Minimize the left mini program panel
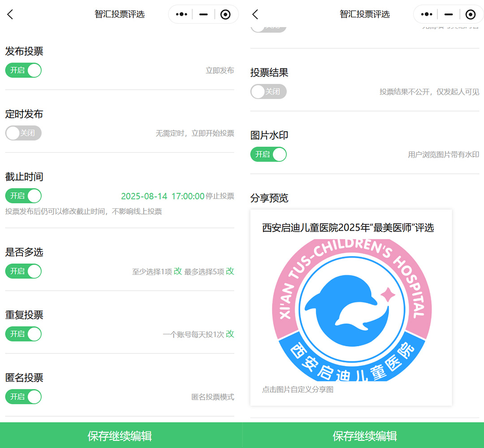Viewport: 484px width, 448px height. tap(203, 14)
